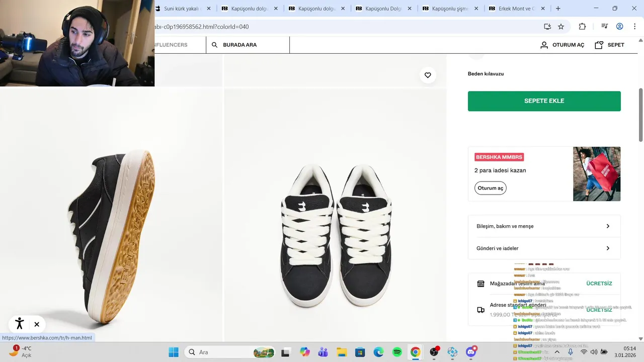Click the taskbar 'Ara' search box
Viewport: 644px width, 362px height.
pyautogui.click(x=230, y=352)
